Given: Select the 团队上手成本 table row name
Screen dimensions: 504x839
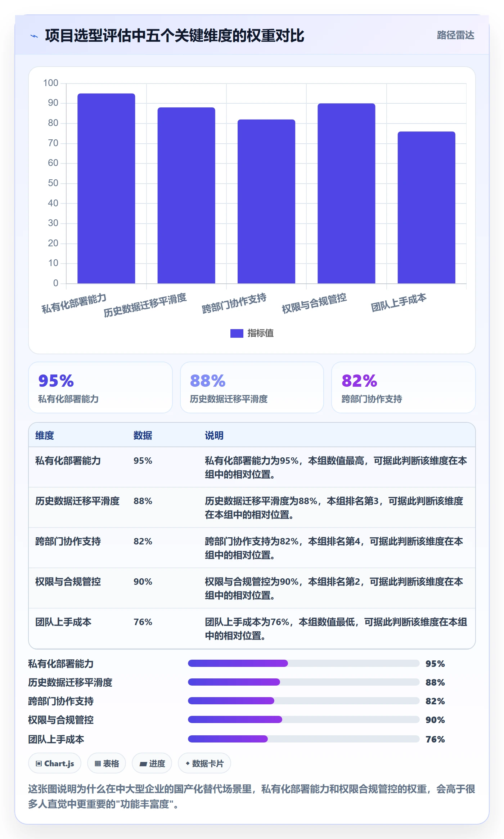Looking at the screenshot, I should [63, 622].
